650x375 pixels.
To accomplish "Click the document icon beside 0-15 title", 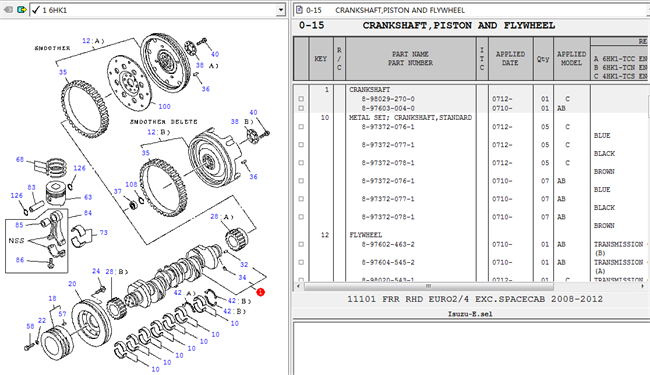I will click(299, 10).
